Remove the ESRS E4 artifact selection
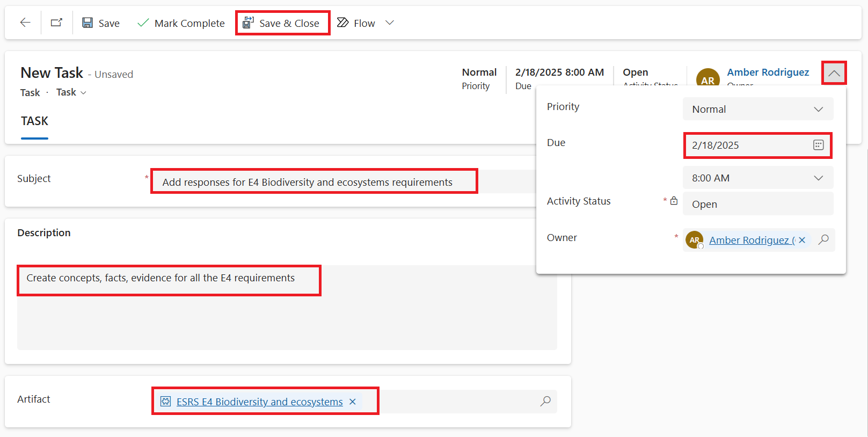The height and width of the screenshot is (437, 868). click(x=353, y=402)
